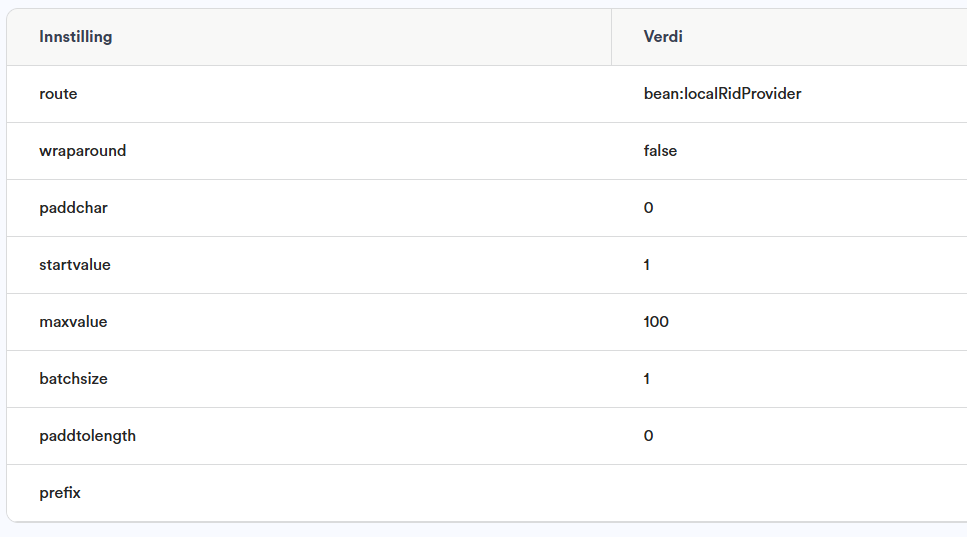Click the blank area right of false
The width and height of the screenshot is (967, 537).
click(x=820, y=151)
